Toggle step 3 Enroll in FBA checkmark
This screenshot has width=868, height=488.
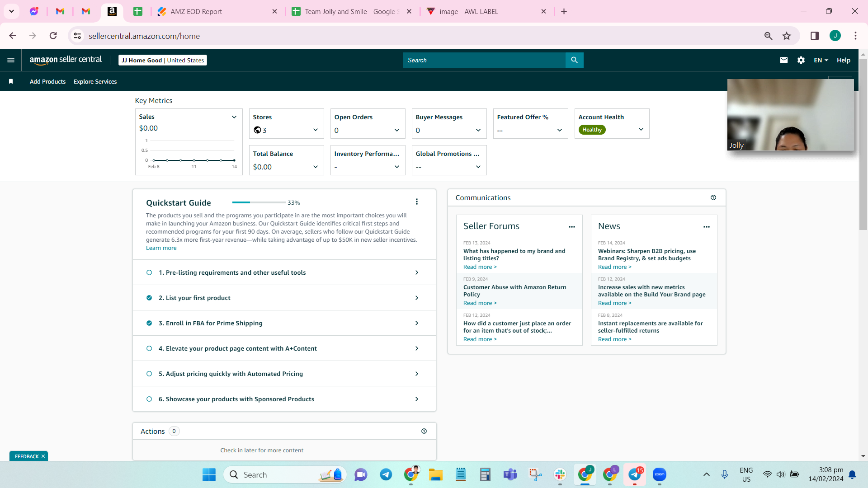coord(149,323)
